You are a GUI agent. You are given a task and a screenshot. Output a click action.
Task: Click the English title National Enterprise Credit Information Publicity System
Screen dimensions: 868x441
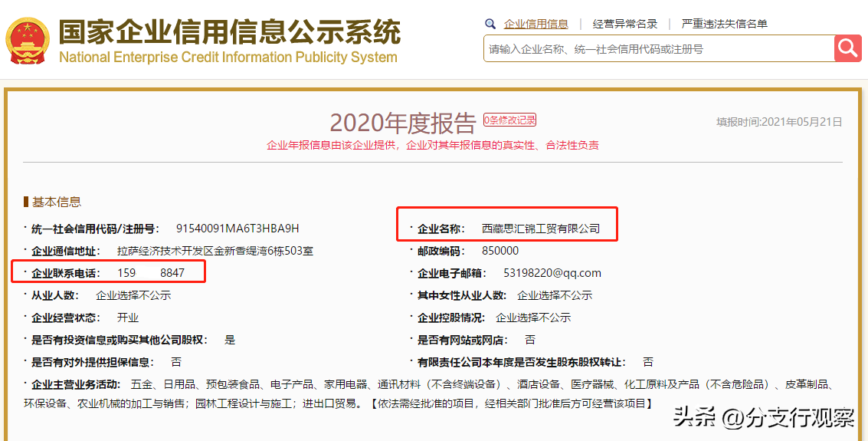tap(228, 57)
